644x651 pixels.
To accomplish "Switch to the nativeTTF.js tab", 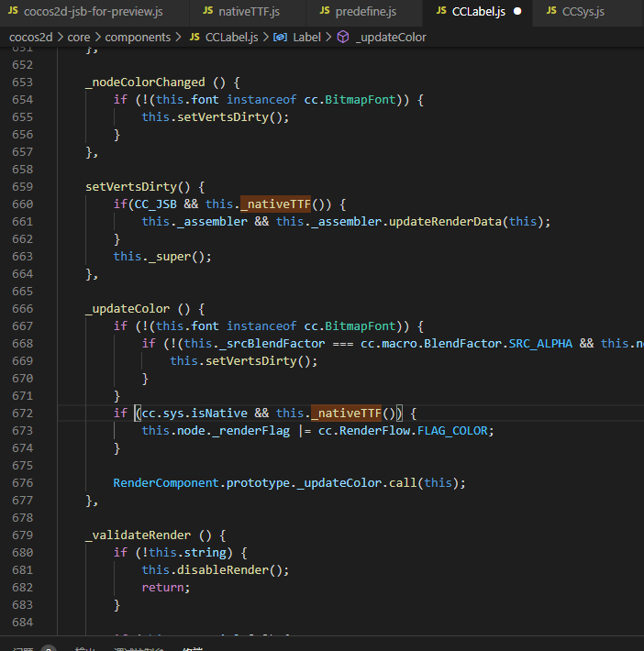I will click(x=249, y=12).
